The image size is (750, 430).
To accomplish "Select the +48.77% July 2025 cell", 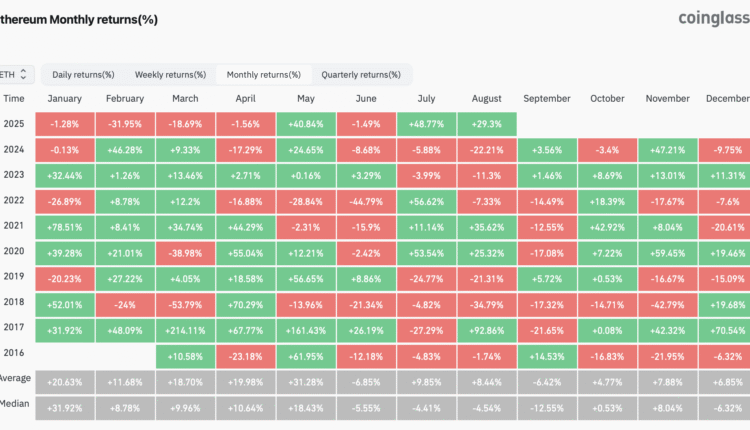I will tap(427, 124).
